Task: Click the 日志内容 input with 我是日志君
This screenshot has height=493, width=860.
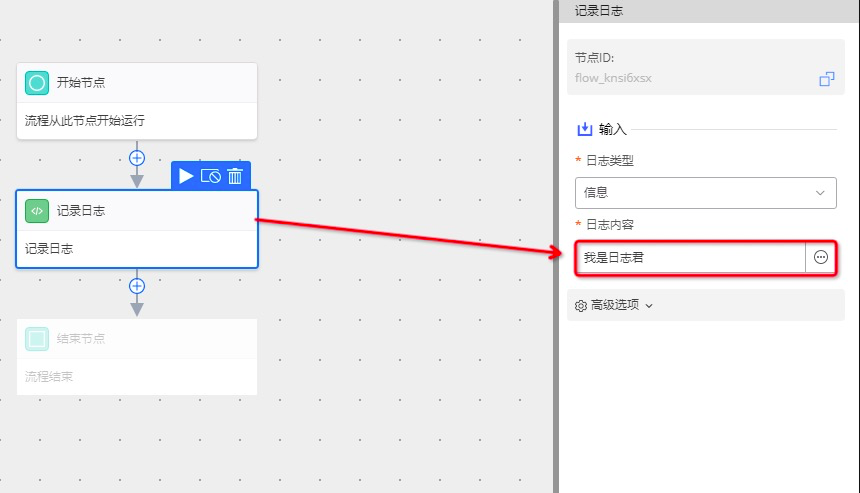Action: (x=690, y=257)
